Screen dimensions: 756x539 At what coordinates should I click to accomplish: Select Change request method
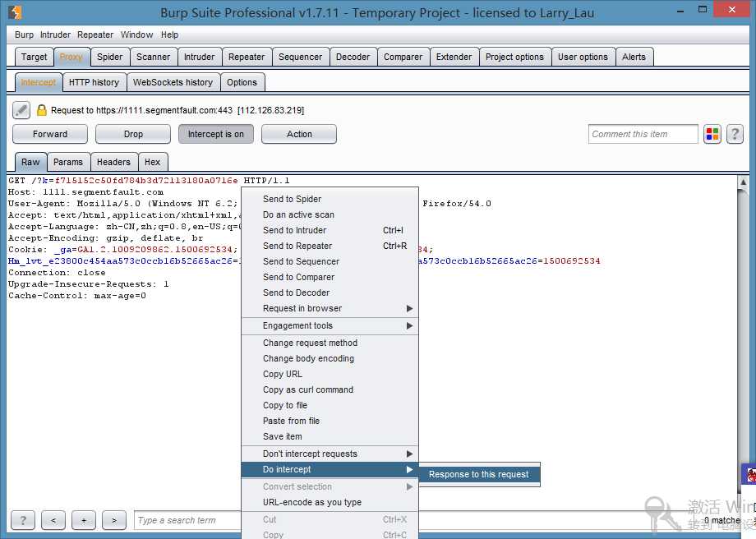click(x=330, y=343)
